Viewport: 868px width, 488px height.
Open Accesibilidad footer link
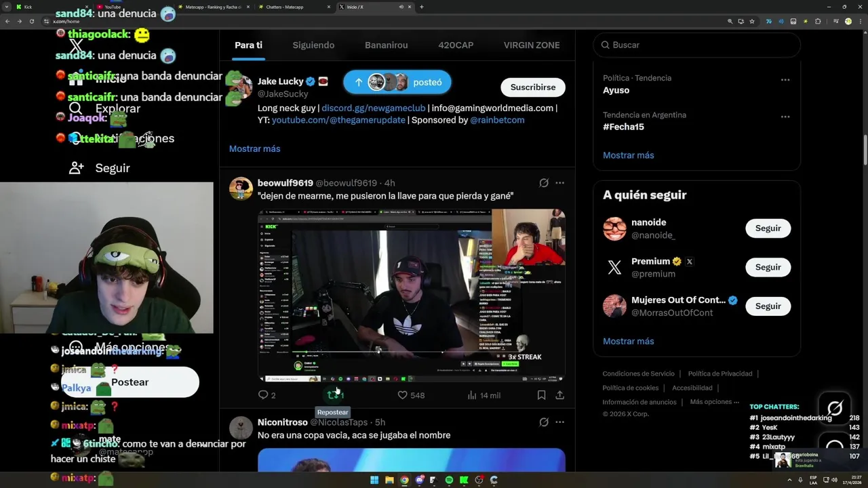click(692, 388)
